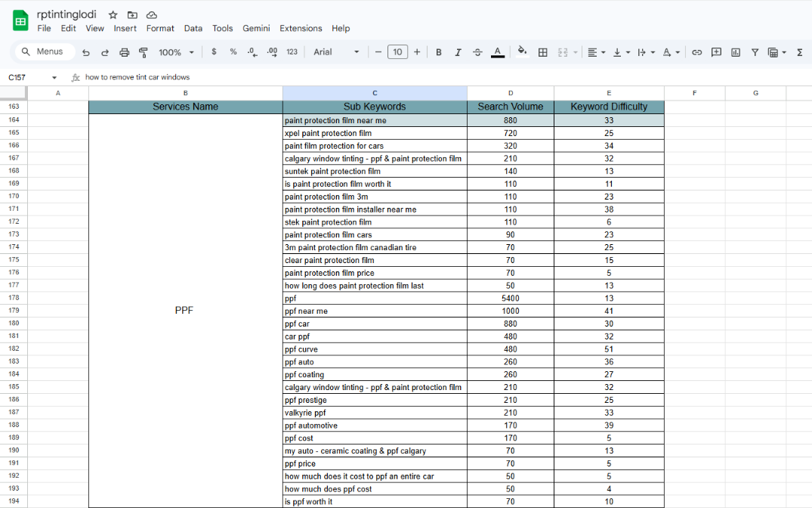Toggle bold formatting

click(x=439, y=52)
